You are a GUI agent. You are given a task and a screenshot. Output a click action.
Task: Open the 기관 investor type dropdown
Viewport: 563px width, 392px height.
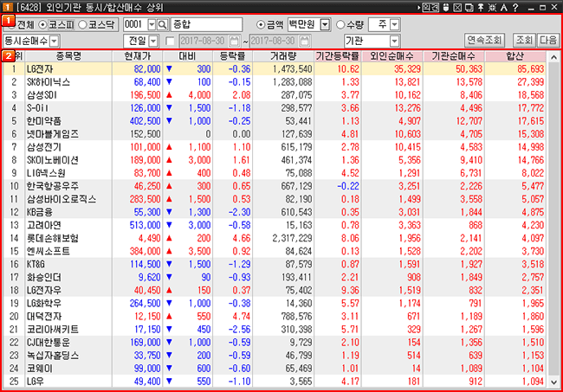(x=395, y=42)
